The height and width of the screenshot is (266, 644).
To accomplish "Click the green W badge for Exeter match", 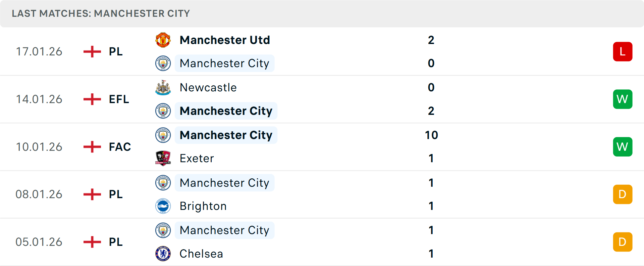I will [x=623, y=147].
